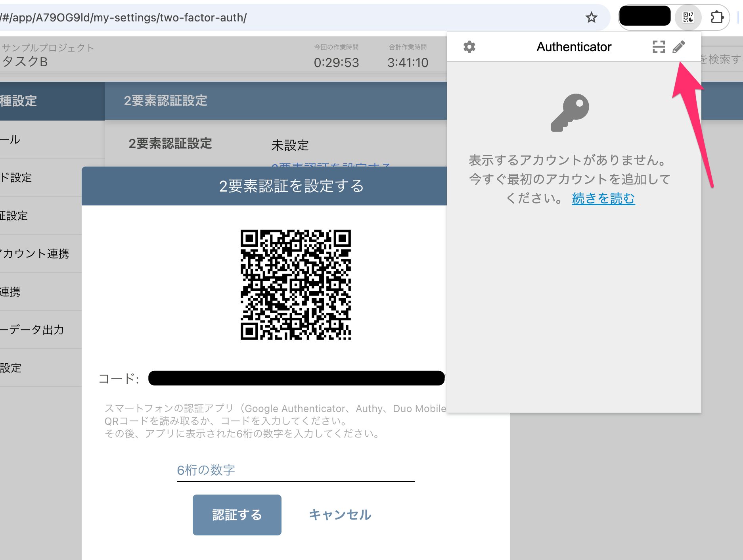Click the profile avatar in browser toolbar
The width and height of the screenshot is (743, 560).
(645, 16)
